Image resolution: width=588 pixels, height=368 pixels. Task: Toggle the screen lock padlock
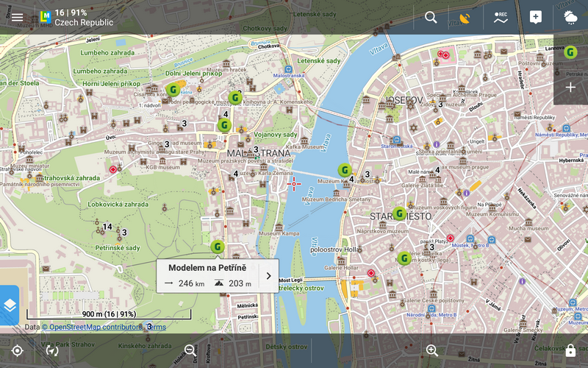point(570,350)
